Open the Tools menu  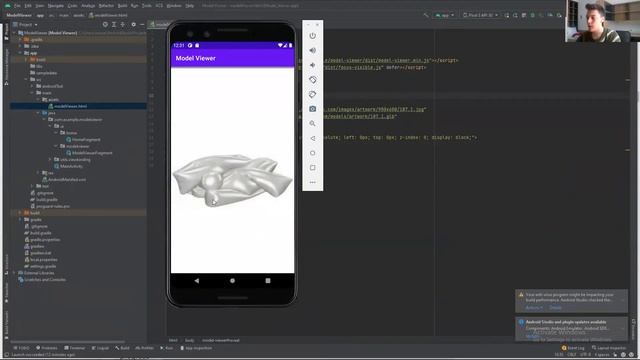pyautogui.click(x=147, y=6)
